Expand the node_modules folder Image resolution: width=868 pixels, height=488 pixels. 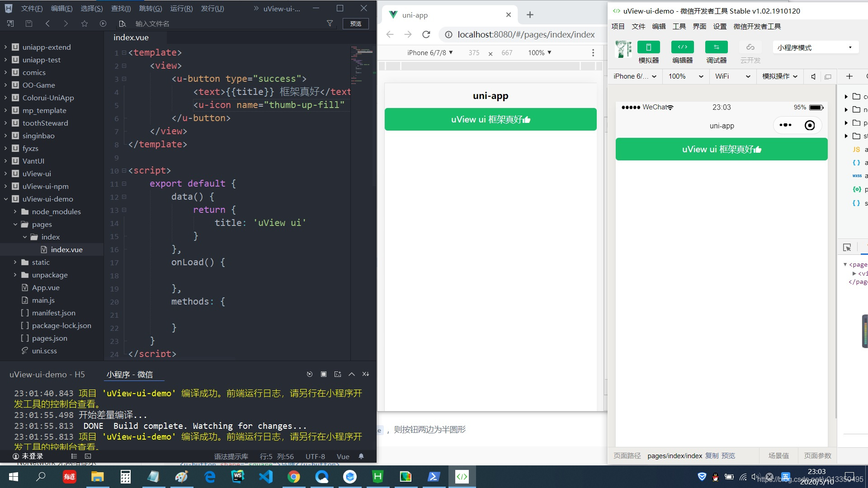pyautogui.click(x=15, y=211)
